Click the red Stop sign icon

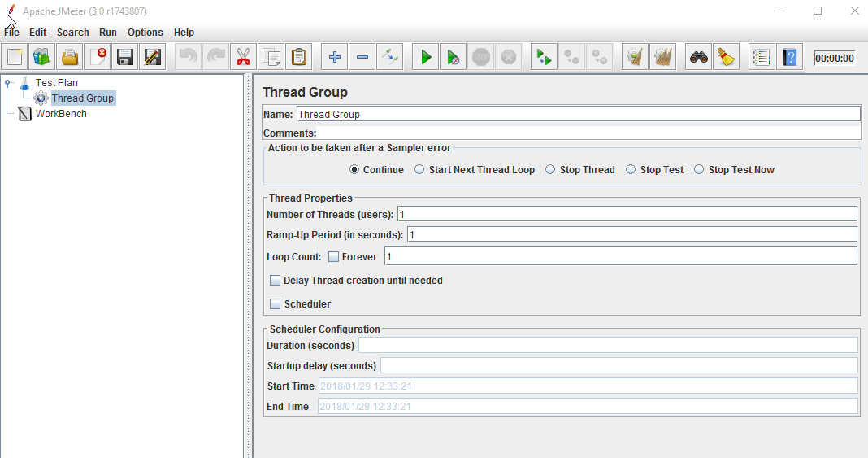coord(481,57)
